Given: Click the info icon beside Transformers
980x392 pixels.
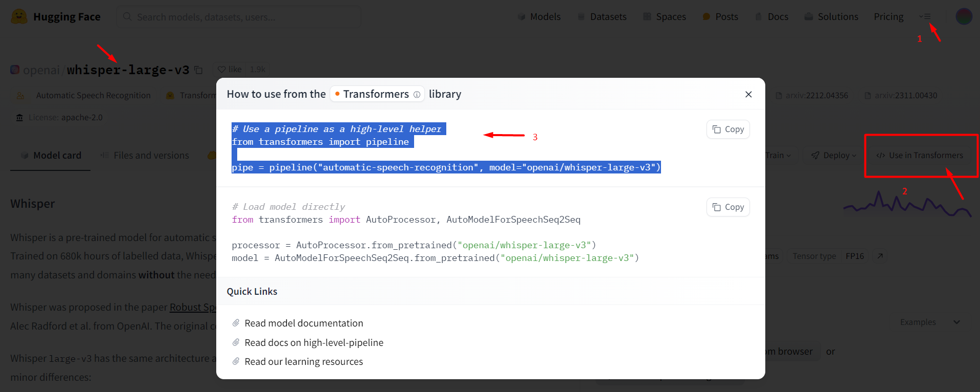Looking at the screenshot, I should [417, 94].
